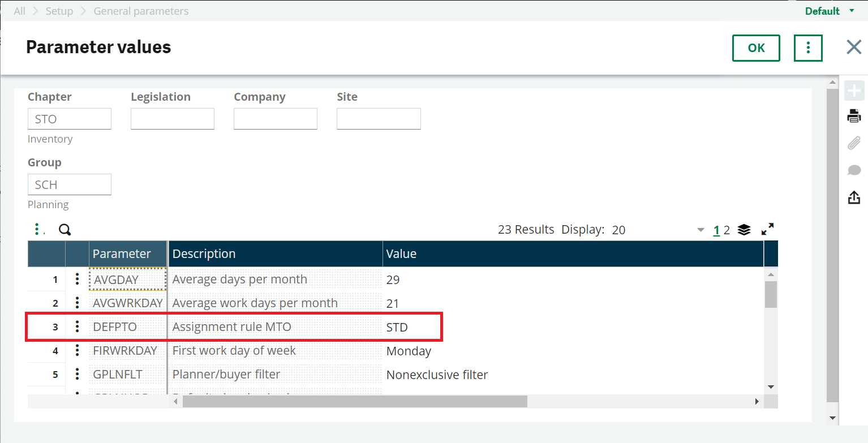Image resolution: width=868 pixels, height=443 pixels.
Task: Export data using the share icon
Action: pyautogui.click(x=854, y=197)
